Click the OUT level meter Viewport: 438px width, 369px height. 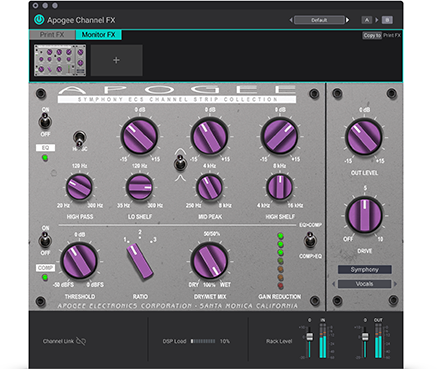(x=378, y=341)
